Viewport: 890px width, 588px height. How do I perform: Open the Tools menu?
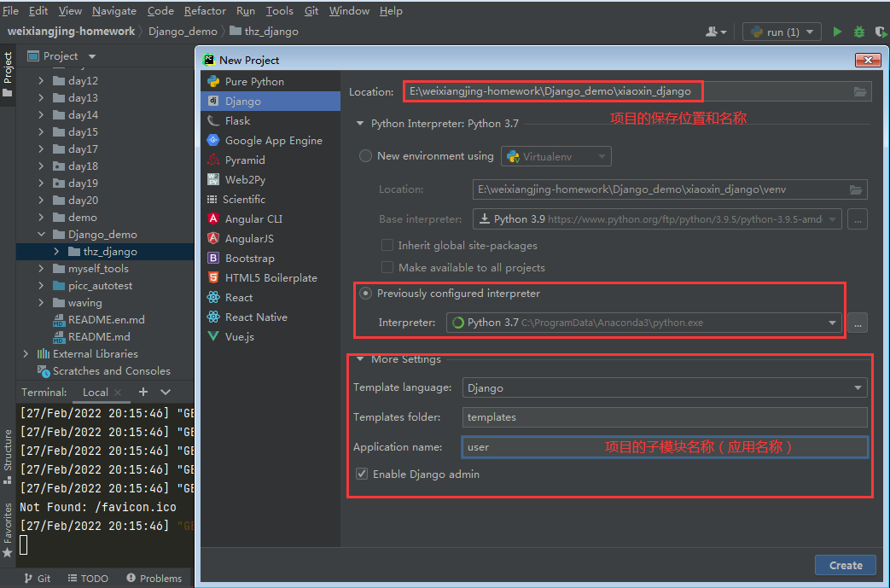point(279,11)
